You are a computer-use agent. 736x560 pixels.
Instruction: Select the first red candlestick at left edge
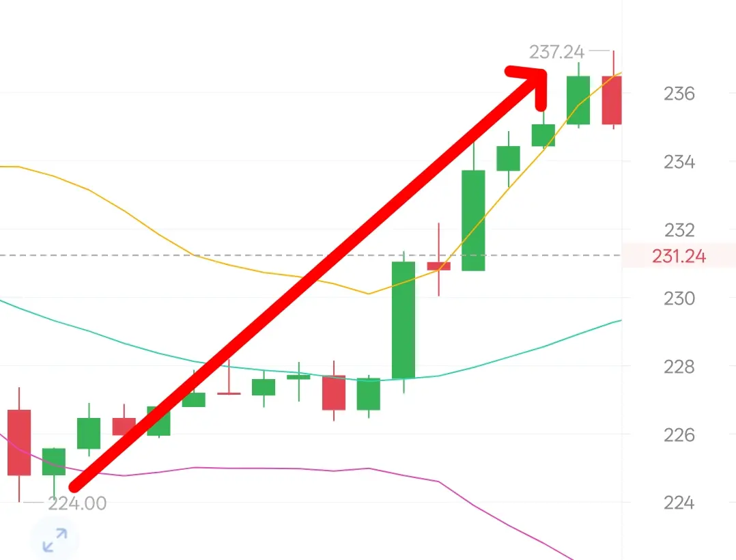tap(19, 442)
